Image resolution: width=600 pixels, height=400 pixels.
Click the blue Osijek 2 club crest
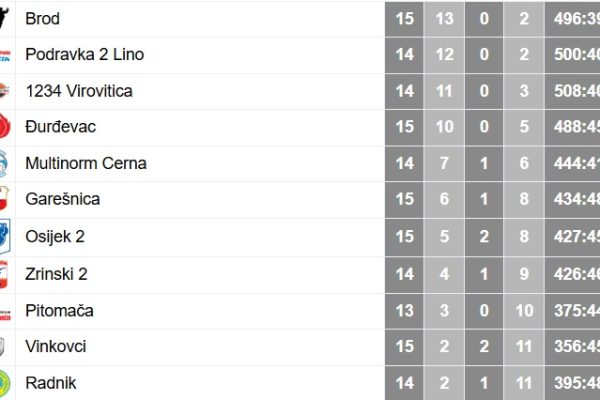[x=5, y=237]
